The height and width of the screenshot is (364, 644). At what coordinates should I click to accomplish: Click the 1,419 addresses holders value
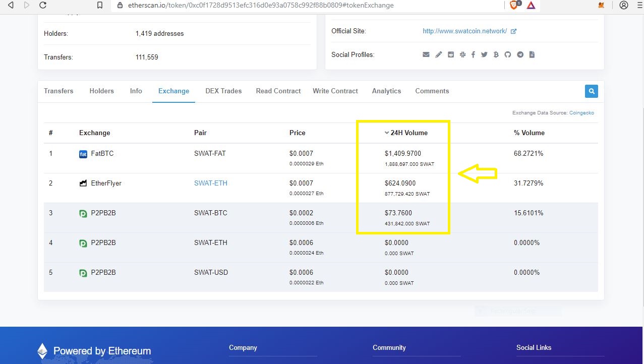(159, 34)
